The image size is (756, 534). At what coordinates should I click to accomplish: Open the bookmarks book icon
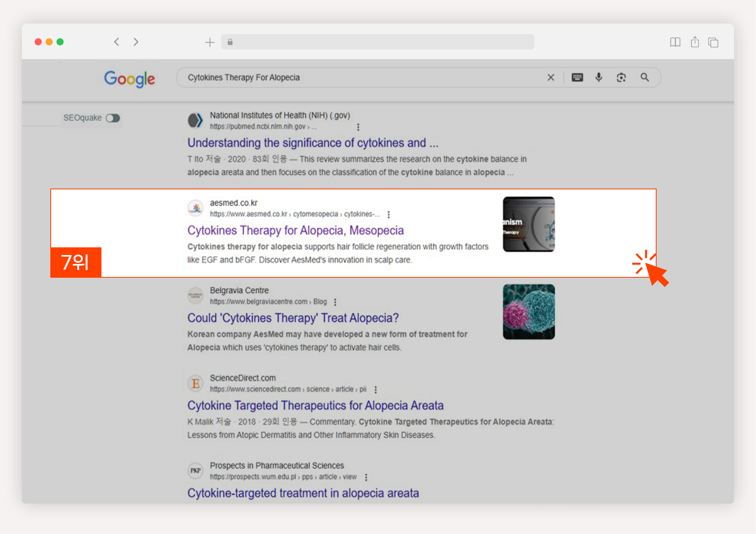pos(675,42)
